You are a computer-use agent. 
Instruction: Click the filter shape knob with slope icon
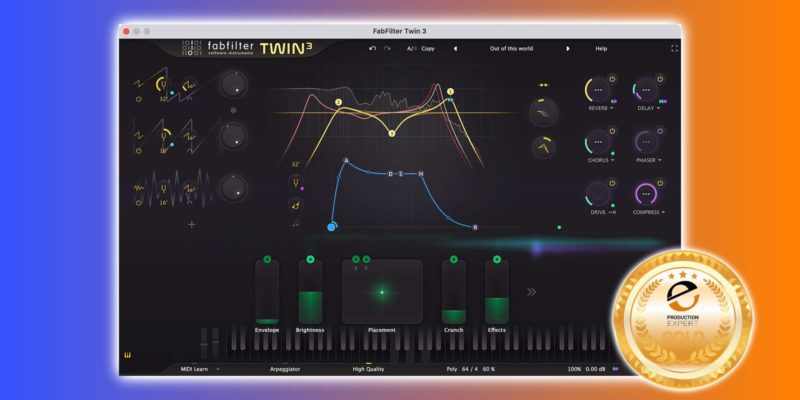coord(543,113)
